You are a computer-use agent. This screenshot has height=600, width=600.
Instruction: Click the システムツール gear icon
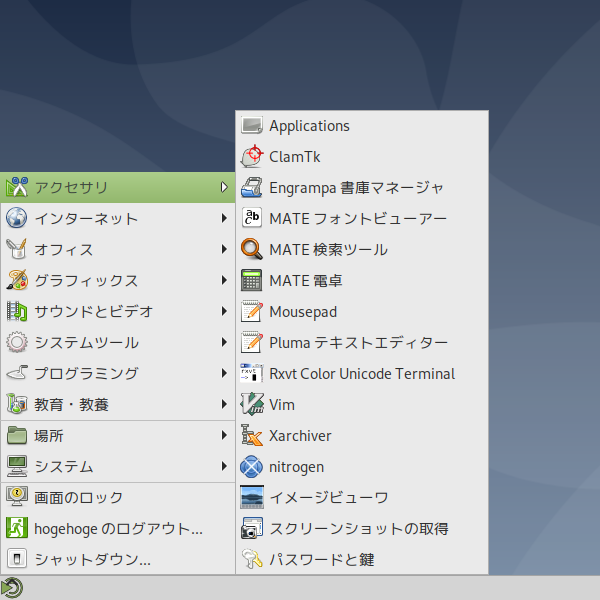17,342
